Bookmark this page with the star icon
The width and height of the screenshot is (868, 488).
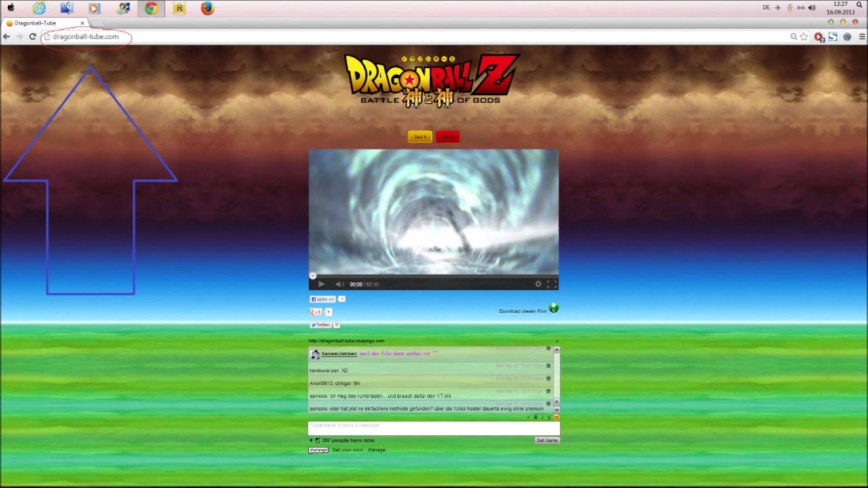tap(804, 37)
